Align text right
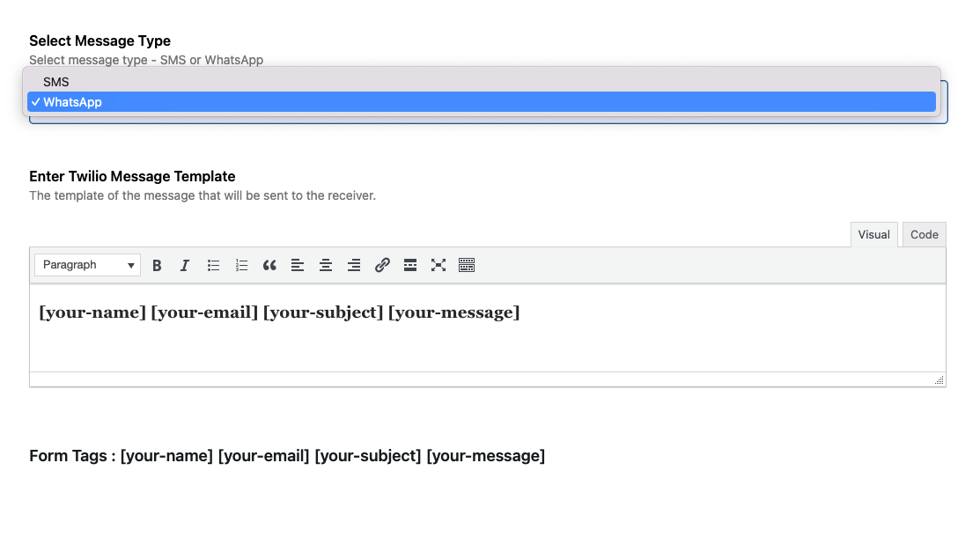This screenshot has width=980, height=544. point(354,266)
